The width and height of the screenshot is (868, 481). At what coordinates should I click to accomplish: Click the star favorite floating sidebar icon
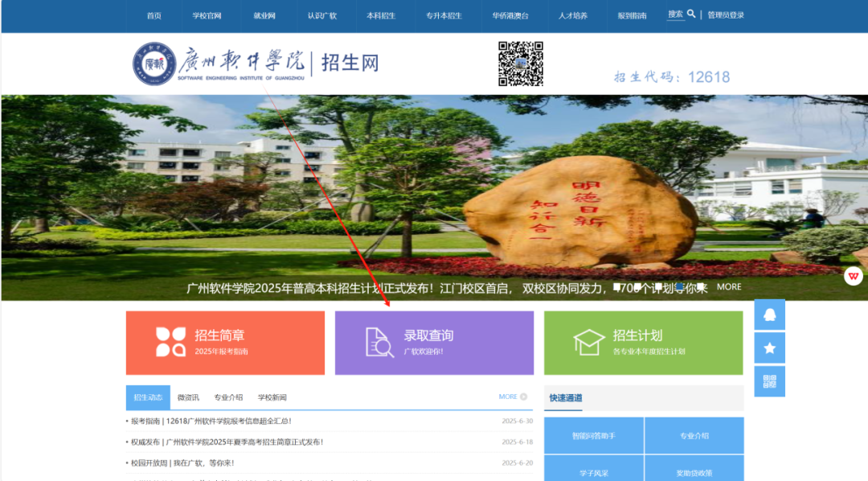(769, 348)
